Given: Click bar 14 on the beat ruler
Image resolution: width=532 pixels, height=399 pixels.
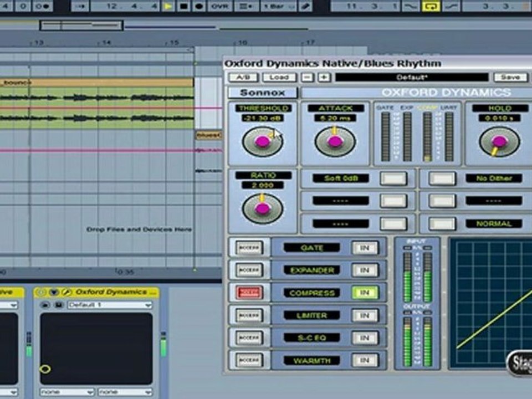Looking at the screenshot, I should (x=105, y=43).
